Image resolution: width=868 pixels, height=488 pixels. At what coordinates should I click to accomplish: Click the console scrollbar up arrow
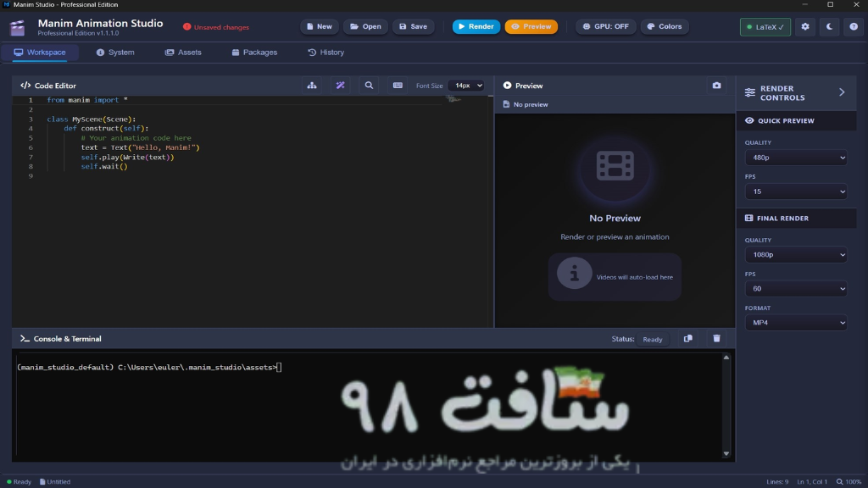(x=726, y=358)
